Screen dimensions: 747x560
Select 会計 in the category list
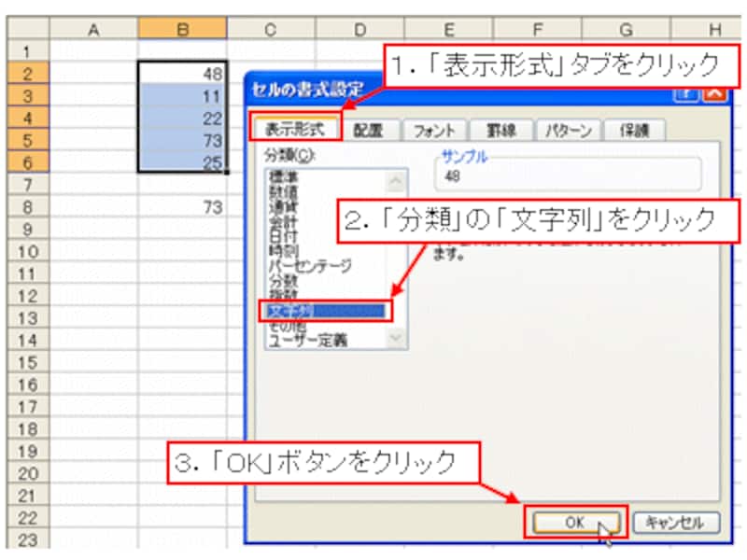[x=283, y=221]
